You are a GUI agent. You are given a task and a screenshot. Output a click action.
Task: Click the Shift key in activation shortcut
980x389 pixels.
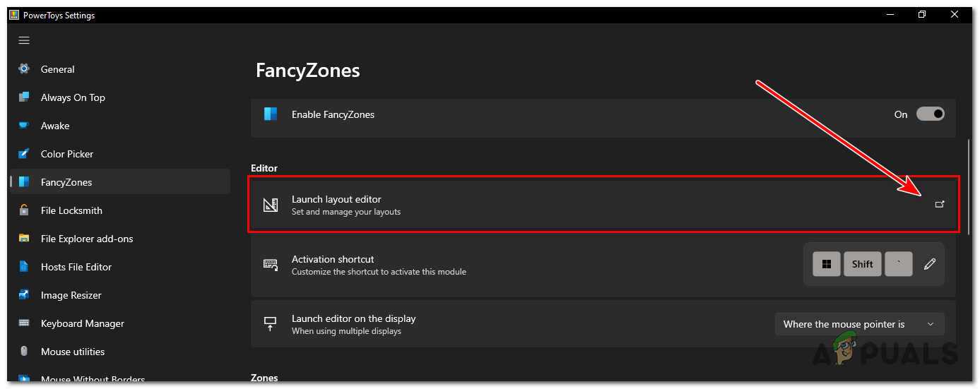click(862, 264)
